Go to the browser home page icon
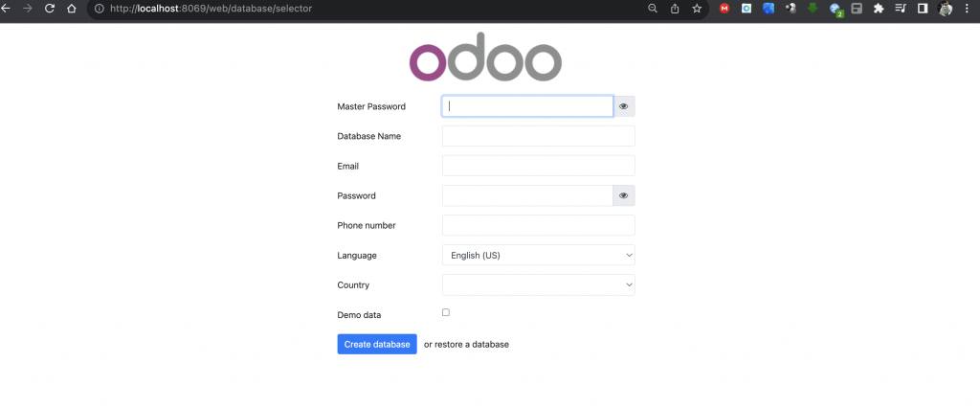This screenshot has height=408, width=980. (x=72, y=9)
